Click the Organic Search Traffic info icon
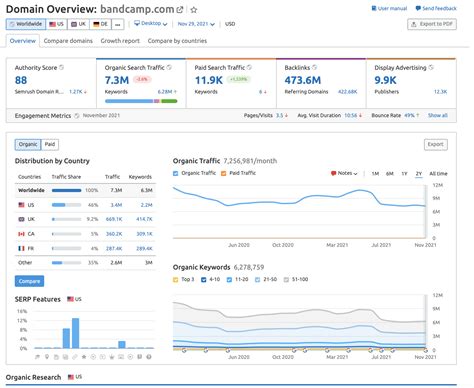The width and height of the screenshot is (474, 388). [x=169, y=67]
